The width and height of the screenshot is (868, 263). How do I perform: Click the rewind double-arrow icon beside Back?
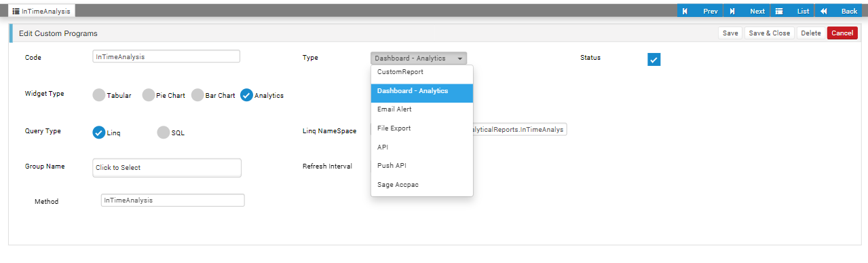(x=823, y=12)
